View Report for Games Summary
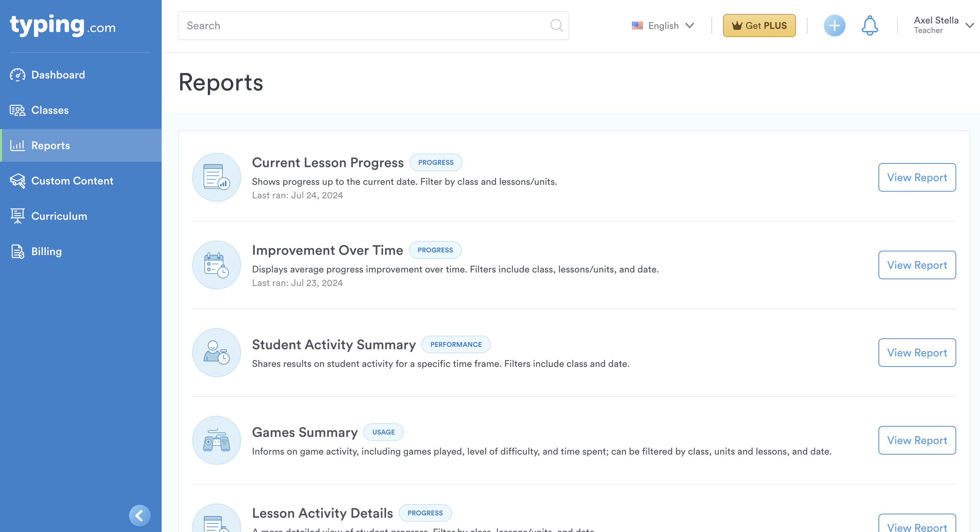Image resolution: width=980 pixels, height=532 pixels. 917,440
